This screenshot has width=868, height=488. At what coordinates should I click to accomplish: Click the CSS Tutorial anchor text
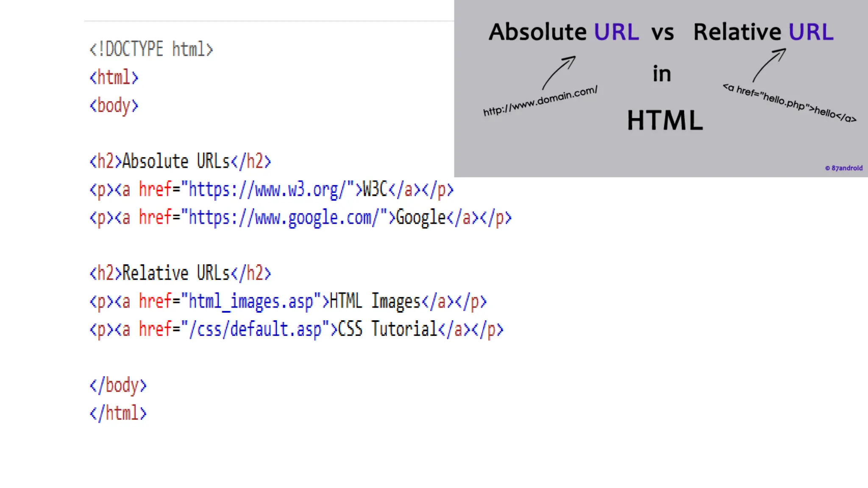pyautogui.click(x=387, y=329)
